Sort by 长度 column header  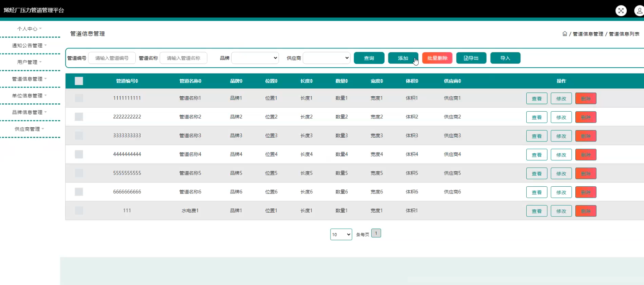306,81
